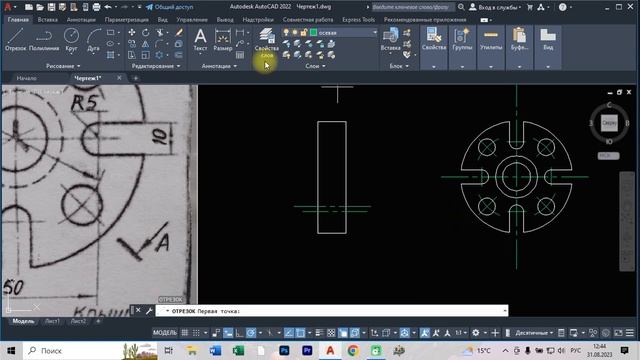Open the Express Tools ribbon tab
Viewport: 640px width, 360px height.
tap(358, 20)
